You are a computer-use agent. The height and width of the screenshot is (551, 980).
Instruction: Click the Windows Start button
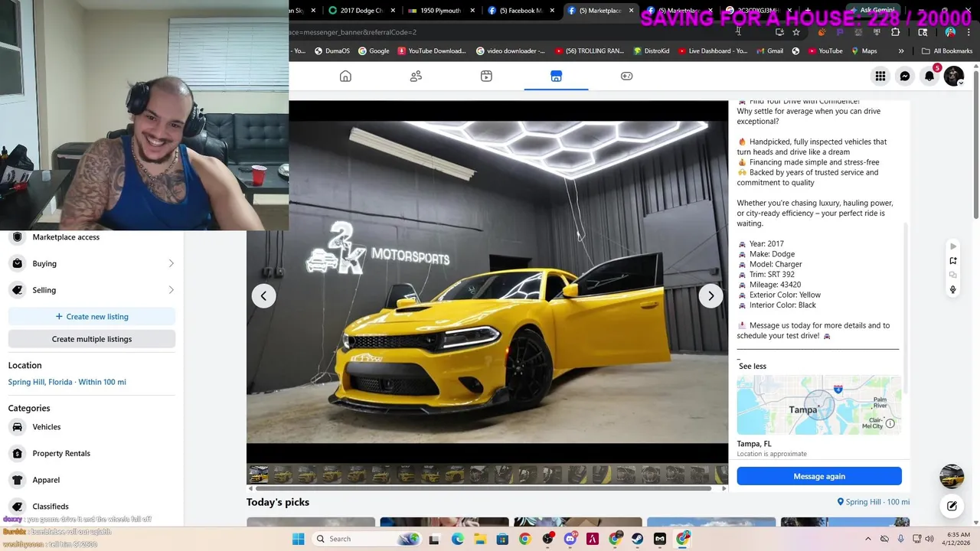click(298, 539)
